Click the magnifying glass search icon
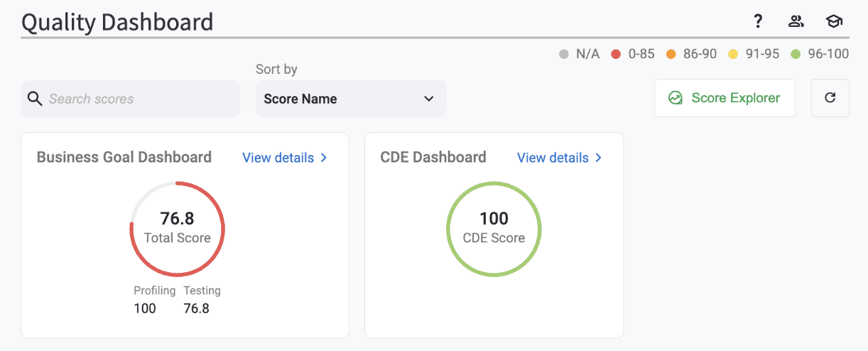 (x=35, y=99)
